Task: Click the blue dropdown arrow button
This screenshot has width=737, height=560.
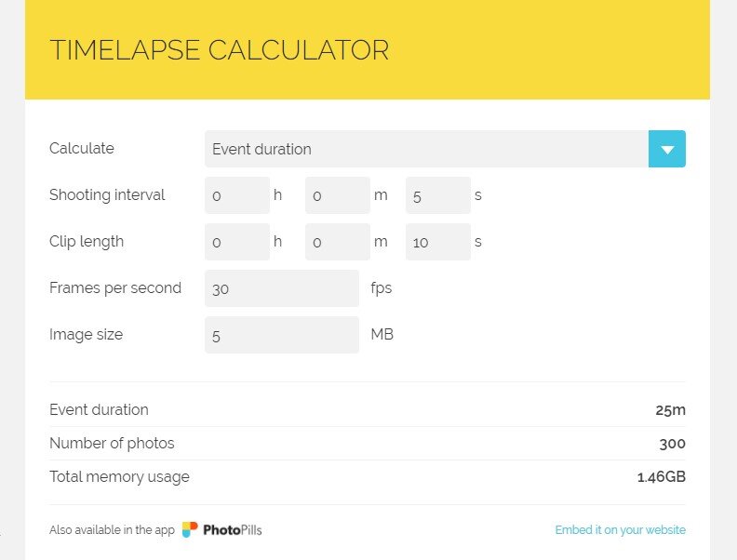Action: click(666, 149)
